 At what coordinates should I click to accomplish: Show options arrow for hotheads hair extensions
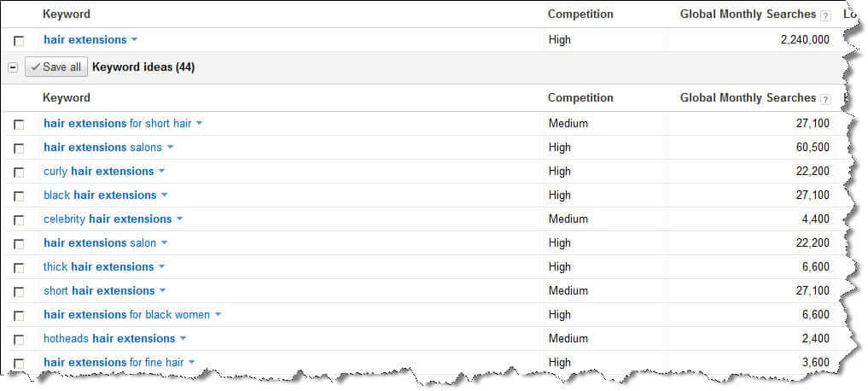(x=184, y=339)
